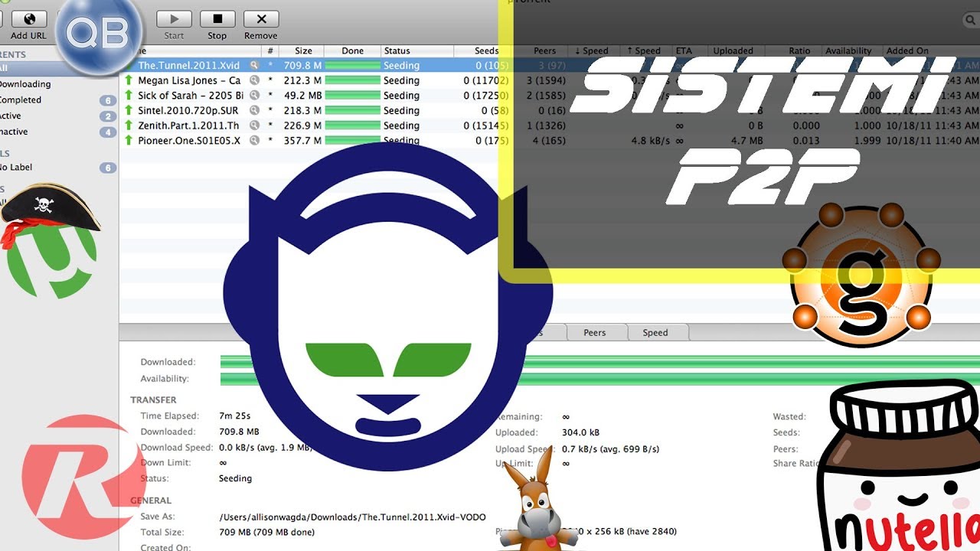Sort torrents by the Done column header
The width and height of the screenshot is (980, 551).
point(353,51)
